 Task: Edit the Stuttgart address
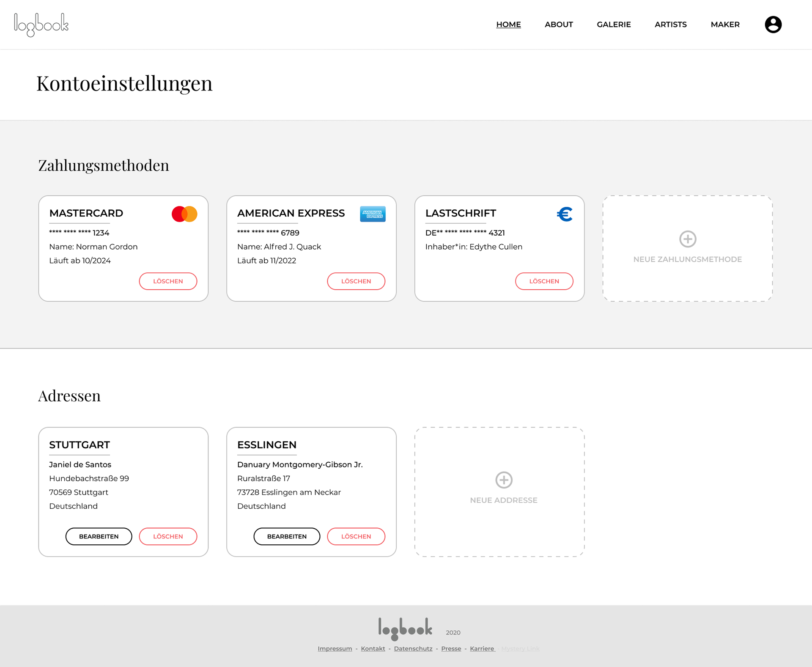(x=99, y=536)
